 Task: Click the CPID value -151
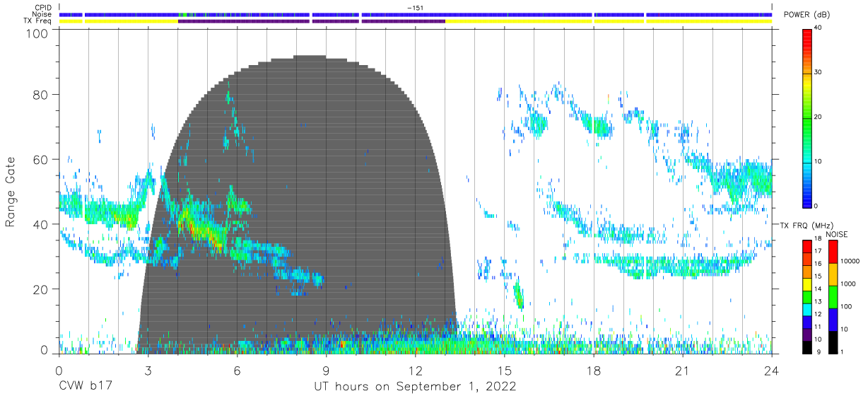click(415, 7)
